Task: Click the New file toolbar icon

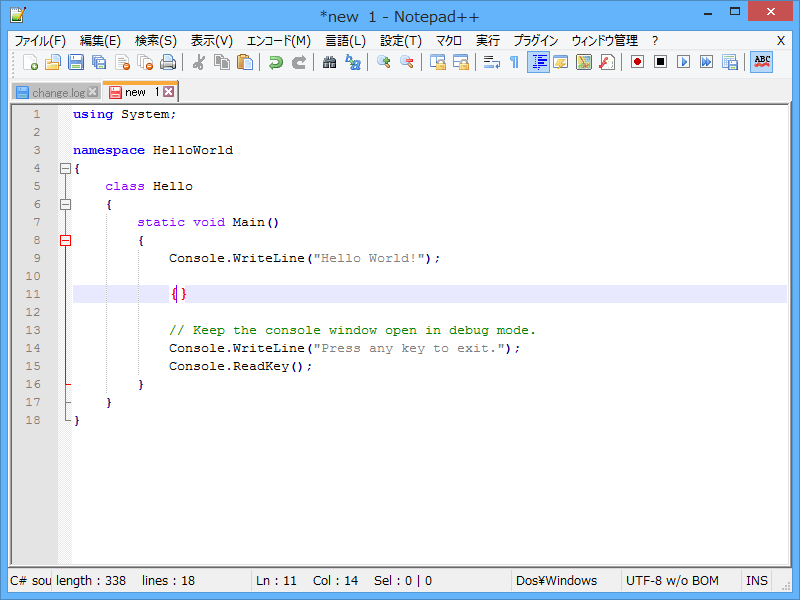Action: click(x=31, y=62)
